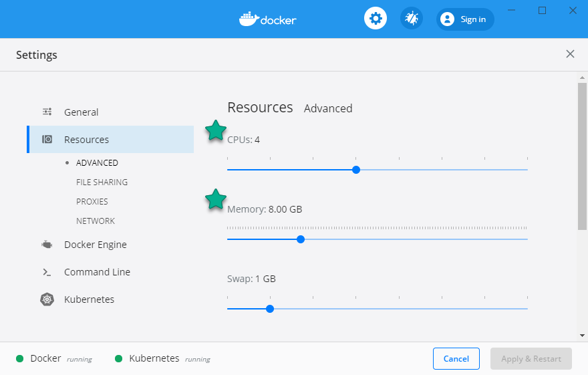The height and width of the screenshot is (375, 588).
Task: Open the File Sharing sub-section
Action: point(102,182)
